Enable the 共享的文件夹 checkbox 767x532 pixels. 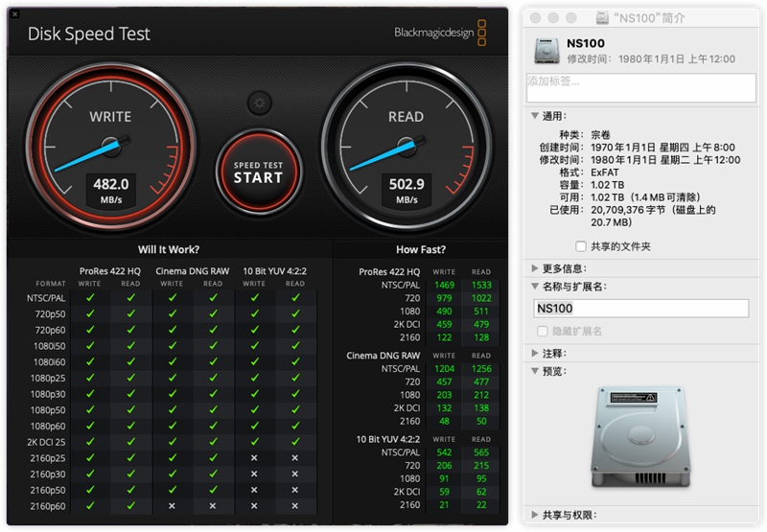click(x=581, y=246)
